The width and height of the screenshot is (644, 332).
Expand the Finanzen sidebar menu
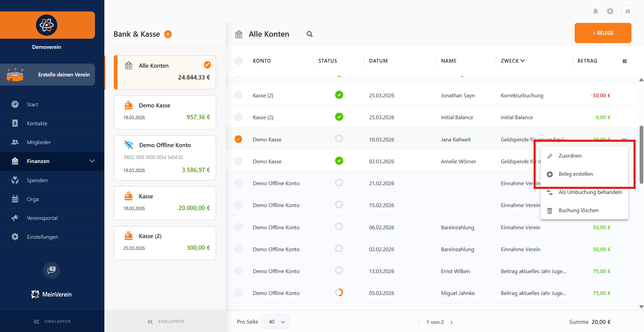coord(92,161)
